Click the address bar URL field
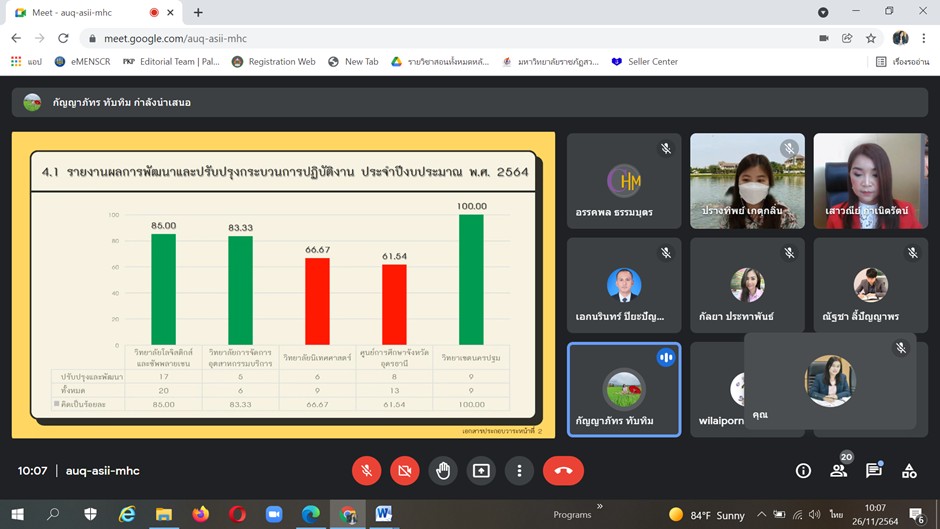This screenshot has height=529, width=940. pos(400,38)
